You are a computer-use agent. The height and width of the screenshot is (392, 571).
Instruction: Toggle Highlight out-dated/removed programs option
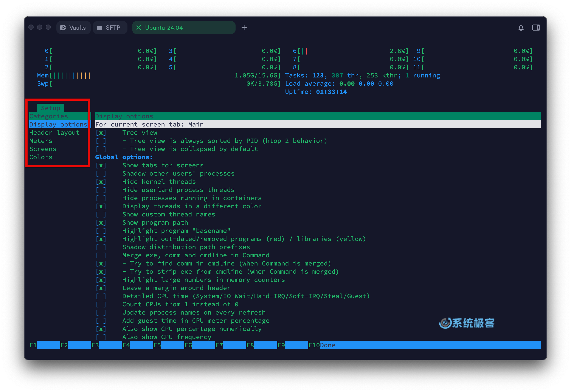(101, 239)
